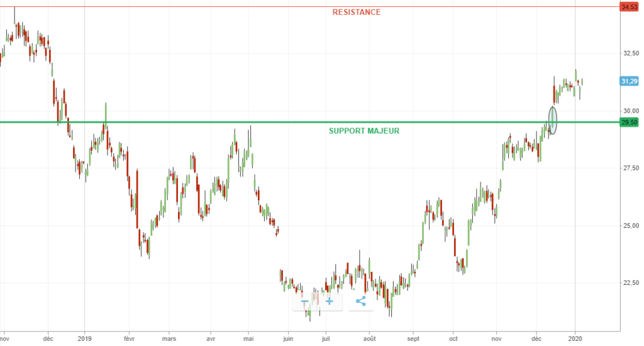644x346 pixels.
Task: Click the 2019 date axis label
Action: (85, 339)
